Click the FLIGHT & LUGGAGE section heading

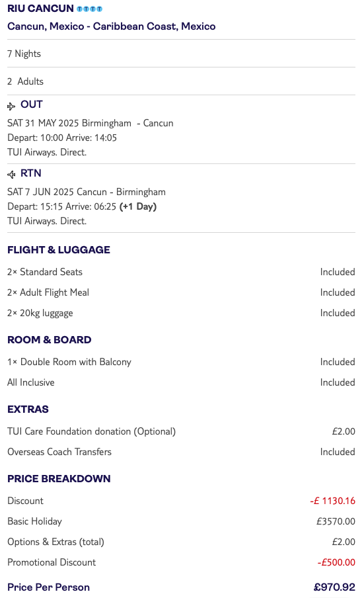pyautogui.click(x=59, y=250)
